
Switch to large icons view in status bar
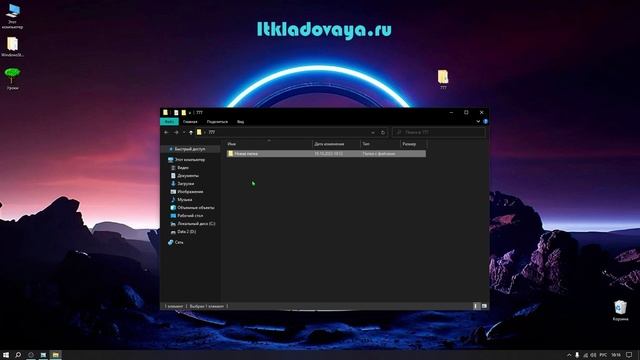[x=484, y=306]
